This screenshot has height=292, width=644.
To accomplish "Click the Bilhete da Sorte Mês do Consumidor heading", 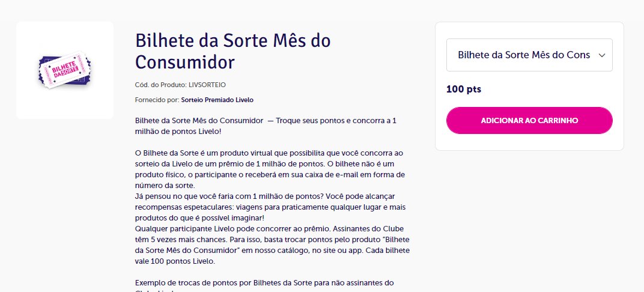I will [233, 52].
